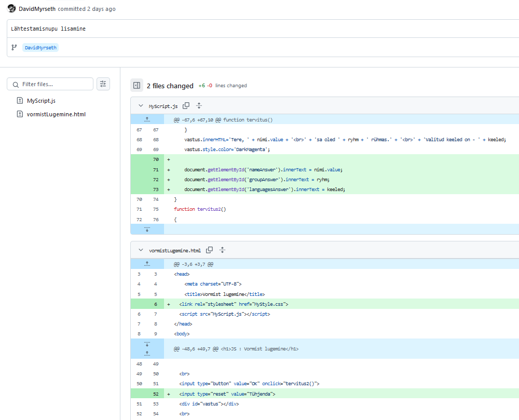Collapse the MyScript.js diff
Image resolution: width=519 pixels, height=420 pixels.
pos(141,106)
